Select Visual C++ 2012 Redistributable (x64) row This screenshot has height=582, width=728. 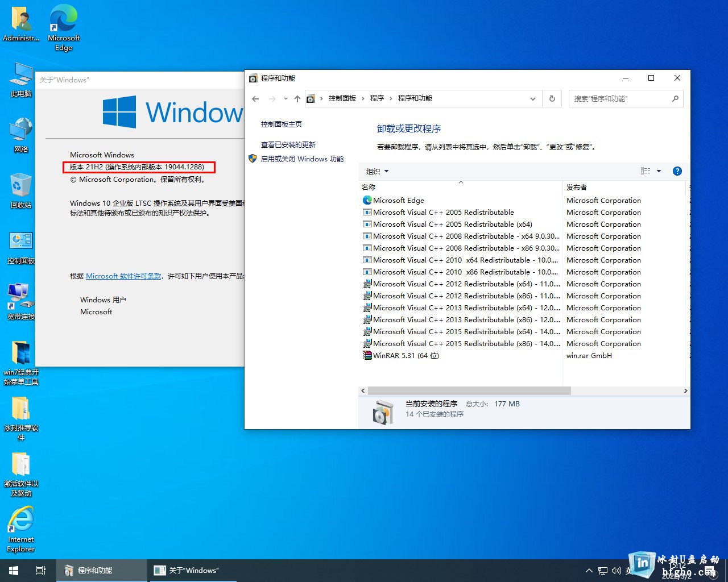click(461, 284)
